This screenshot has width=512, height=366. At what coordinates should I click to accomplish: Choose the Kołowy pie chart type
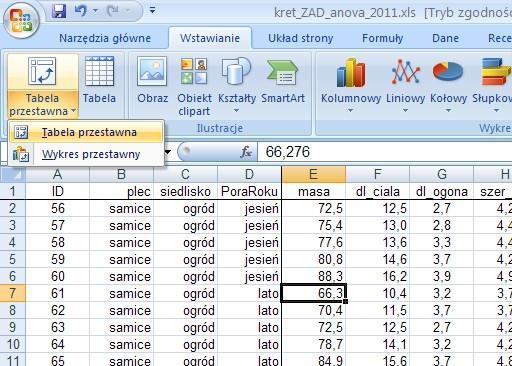point(448,85)
